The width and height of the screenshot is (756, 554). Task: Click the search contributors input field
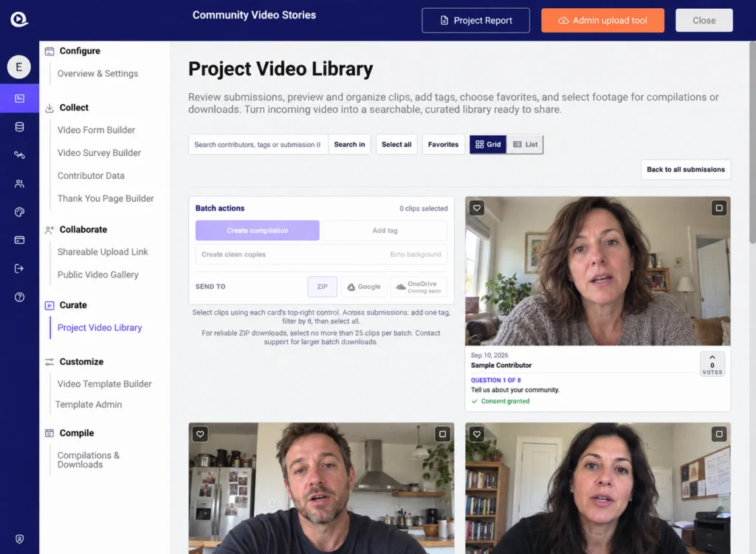[258, 144]
